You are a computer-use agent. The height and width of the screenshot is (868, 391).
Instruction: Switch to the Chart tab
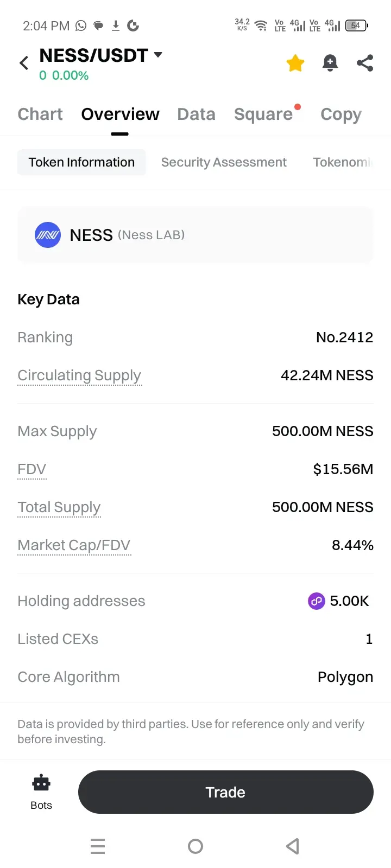(x=40, y=114)
